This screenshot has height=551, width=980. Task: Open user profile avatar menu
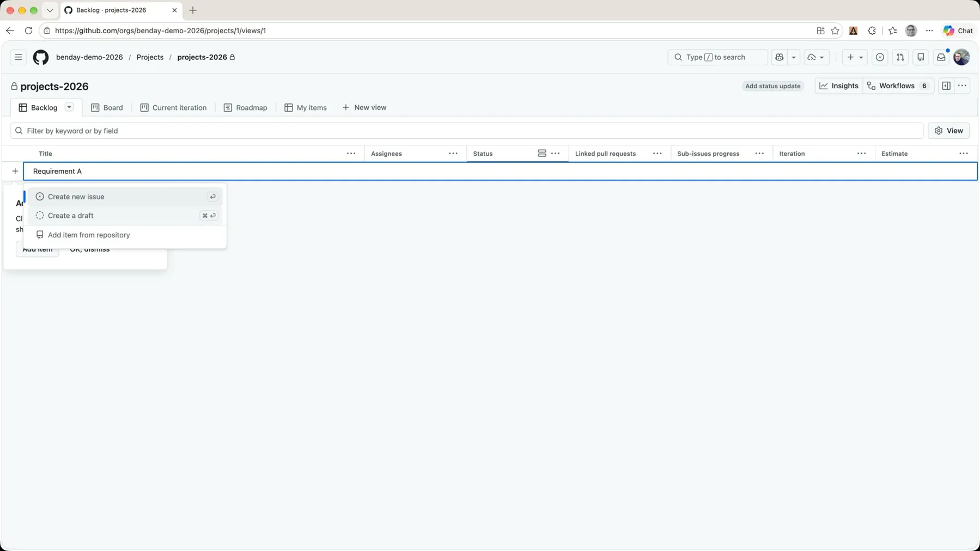tap(961, 57)
